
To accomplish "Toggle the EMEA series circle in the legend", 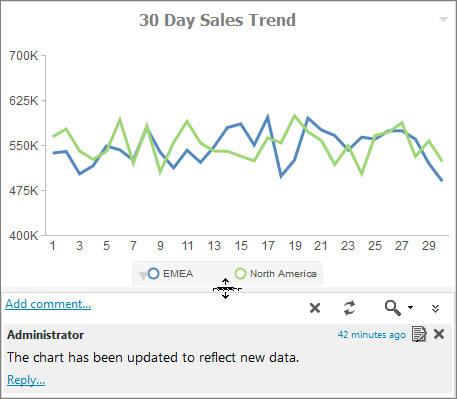I will tap(153, 273).
